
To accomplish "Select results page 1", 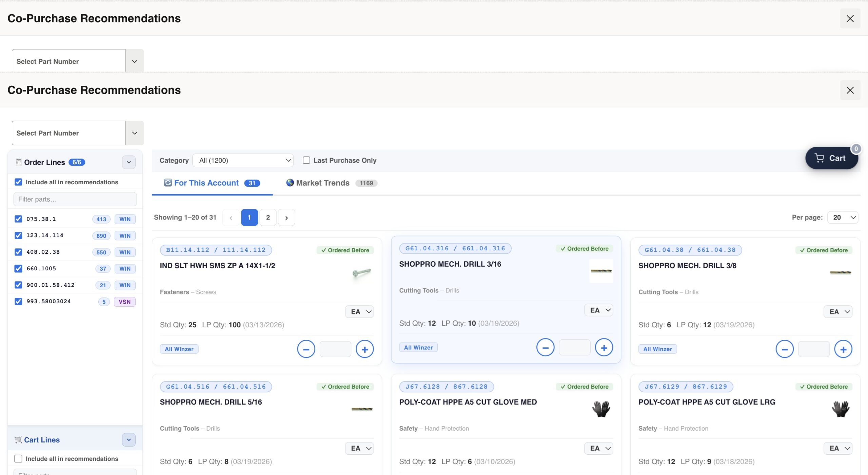I will point(249,218).
